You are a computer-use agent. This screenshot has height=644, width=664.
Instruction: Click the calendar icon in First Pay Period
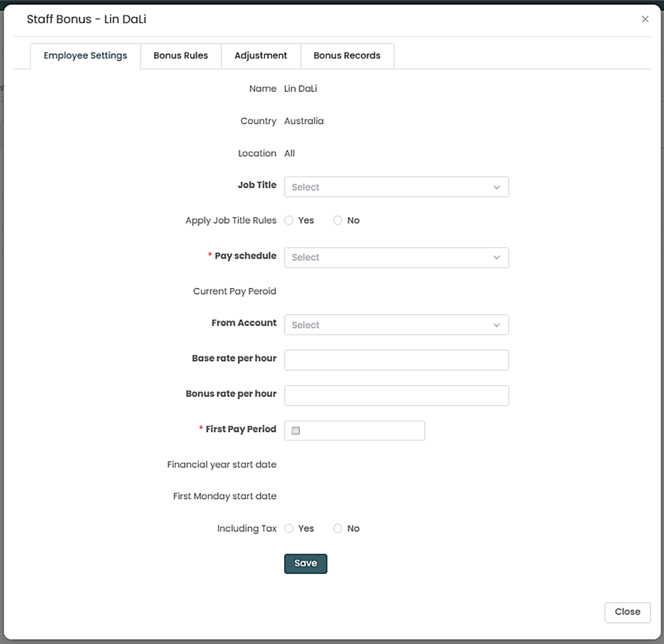tap(296, 430)
